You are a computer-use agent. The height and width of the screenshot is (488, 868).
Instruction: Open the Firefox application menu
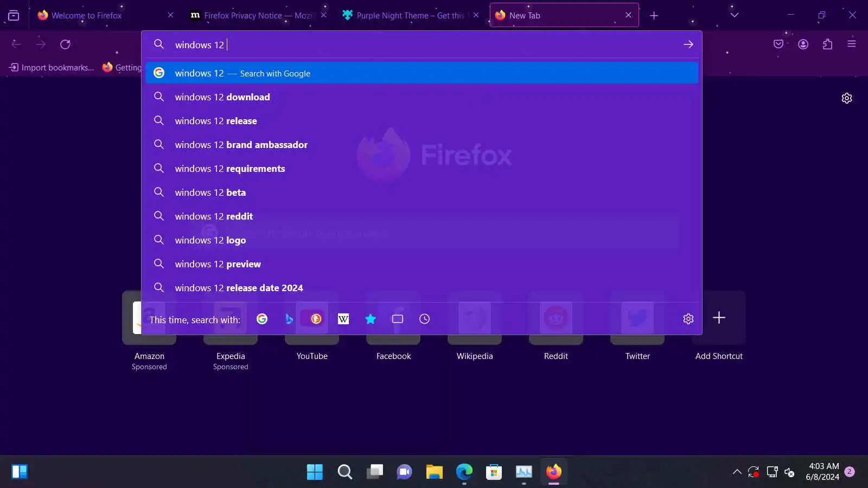tap(852, 44)
